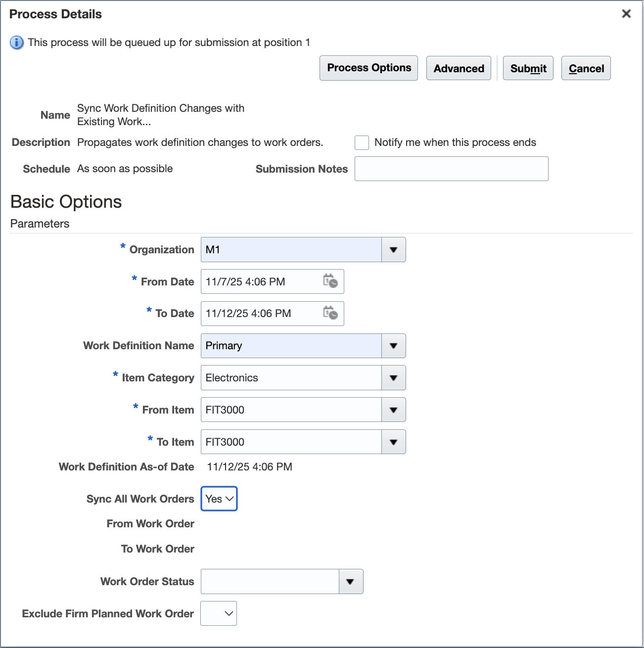Submit the Sync Work Definition process
The height and width of the screenshot is (648, 644).
tap(528, 68)
